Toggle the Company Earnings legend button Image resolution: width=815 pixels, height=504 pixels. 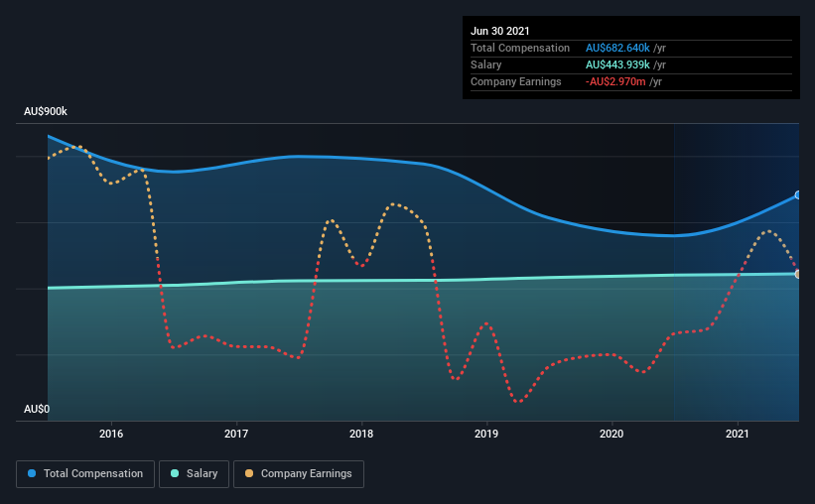click(299, 474)
